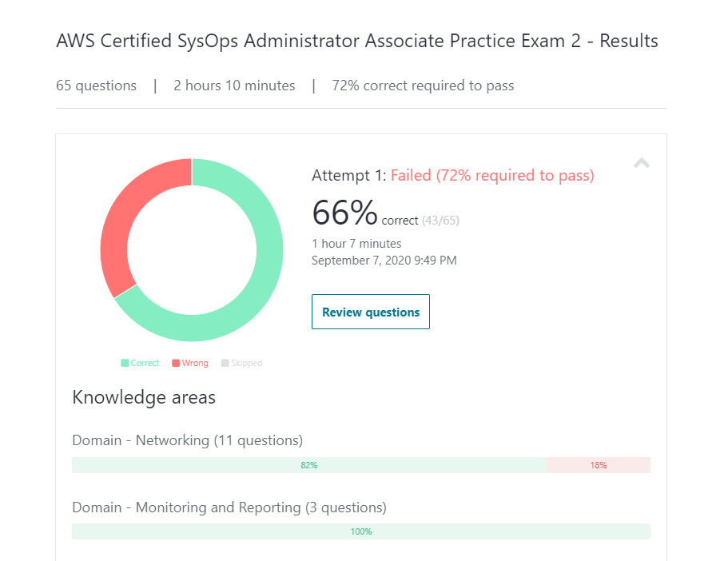The height and width of the screenshot is (561, 728).
Task: Toggle the Skipped legend swatch
Action: [x=225, y=363]
